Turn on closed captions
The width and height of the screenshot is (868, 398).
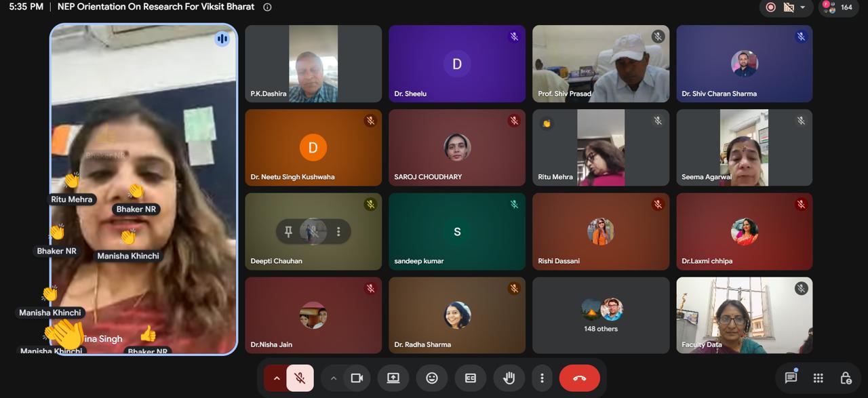[x=471, y=378]
